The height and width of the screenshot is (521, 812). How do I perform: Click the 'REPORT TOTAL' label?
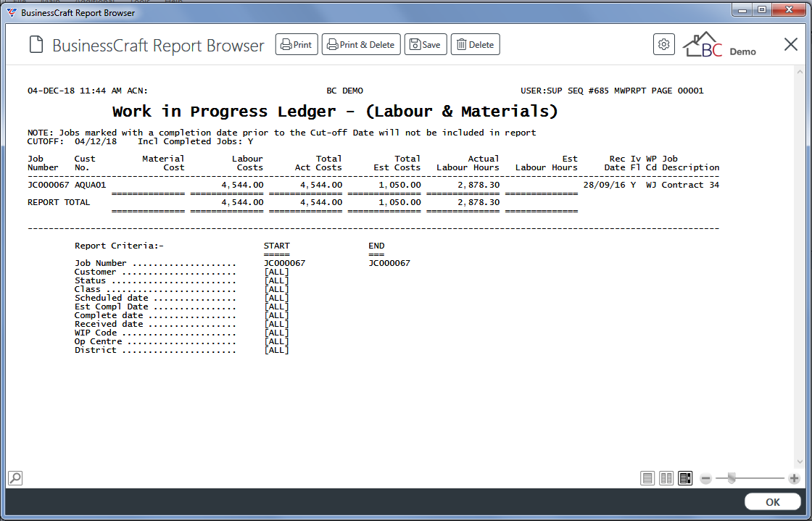coord(59,202)
